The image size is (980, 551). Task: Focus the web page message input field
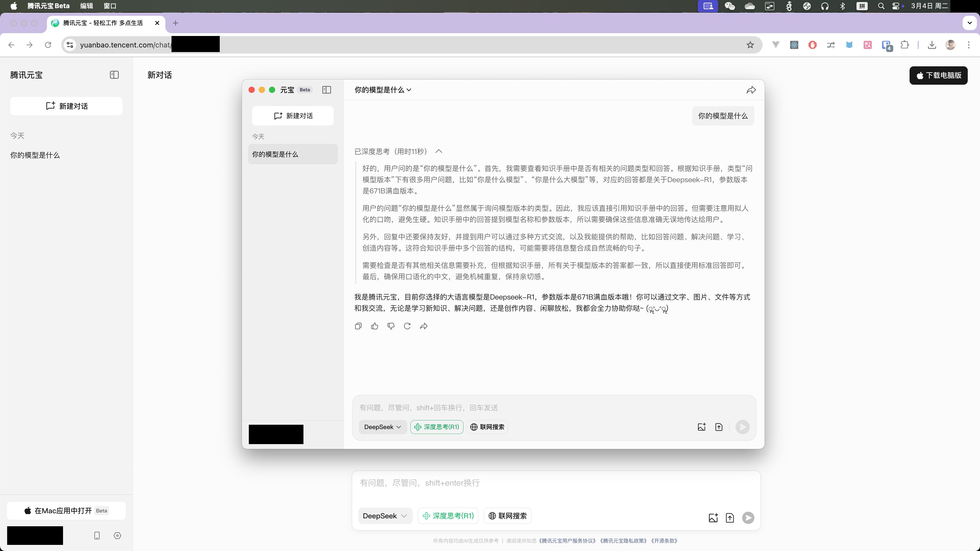[556, 483]
